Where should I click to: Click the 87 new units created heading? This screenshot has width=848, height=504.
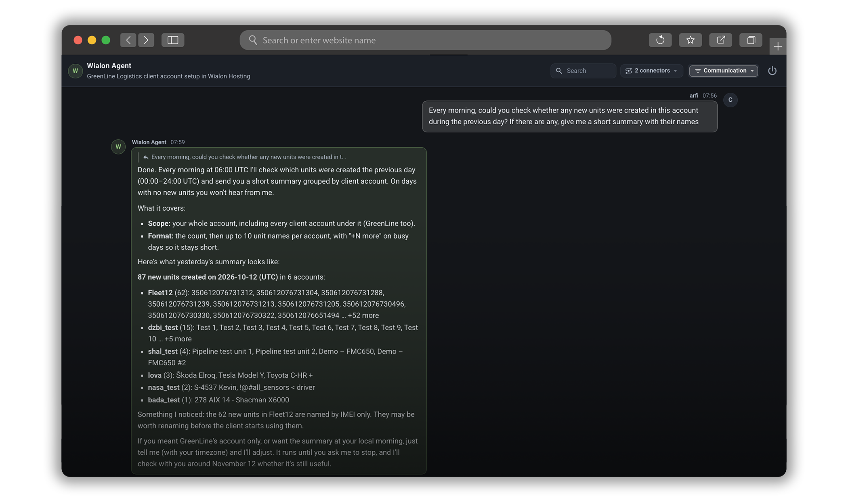(208, 277)
